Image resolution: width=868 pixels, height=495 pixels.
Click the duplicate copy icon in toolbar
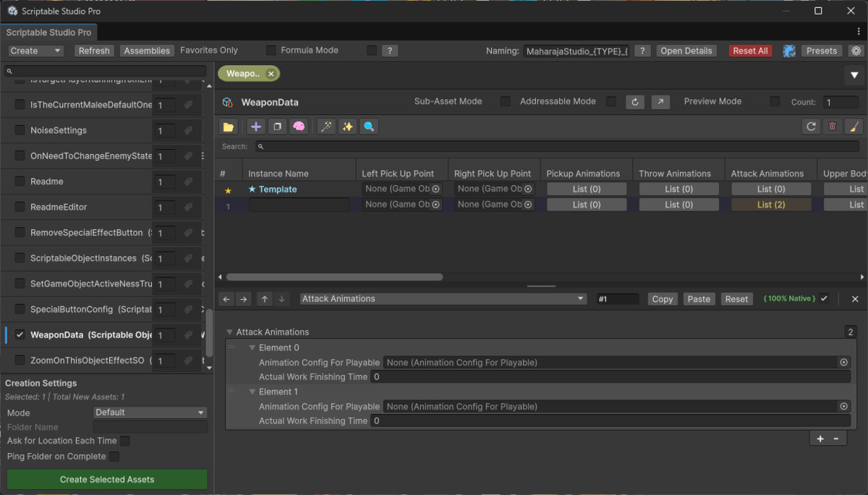[x=277, y=127]
